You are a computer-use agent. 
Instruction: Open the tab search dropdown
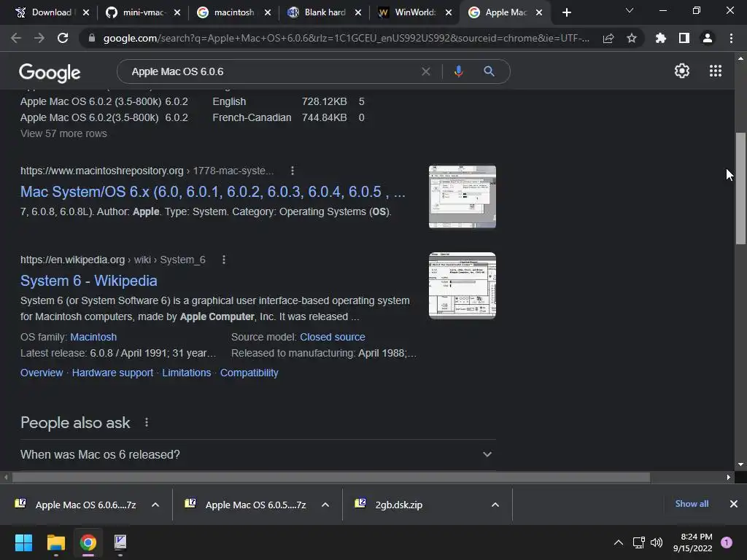630,10
